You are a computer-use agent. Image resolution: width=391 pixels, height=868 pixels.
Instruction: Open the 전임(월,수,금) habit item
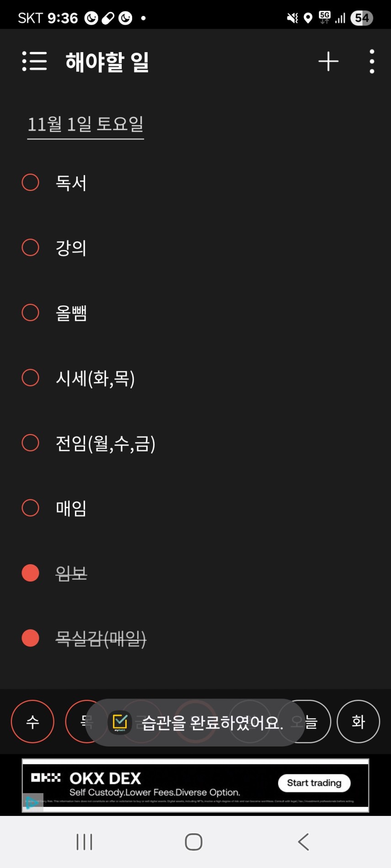coord(105,443)
